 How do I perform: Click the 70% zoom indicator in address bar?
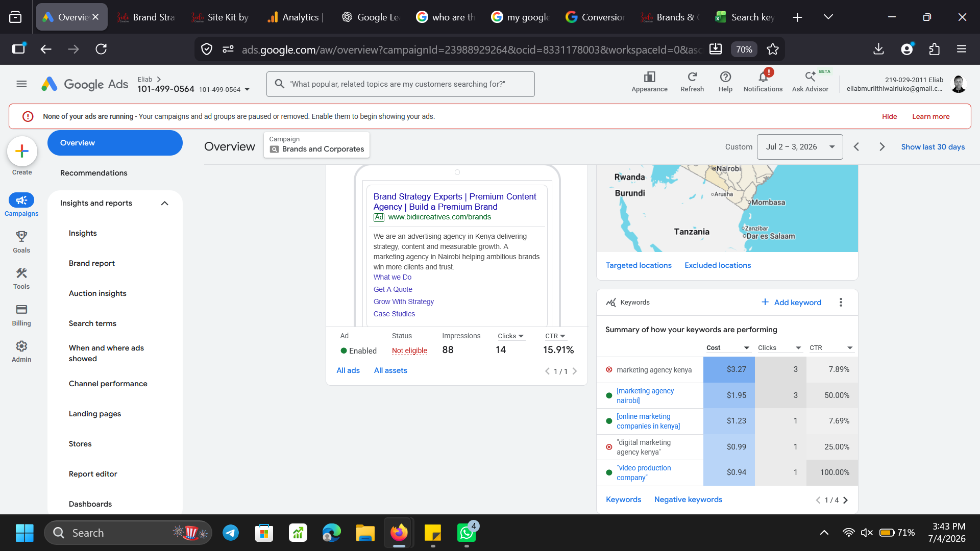744,49
